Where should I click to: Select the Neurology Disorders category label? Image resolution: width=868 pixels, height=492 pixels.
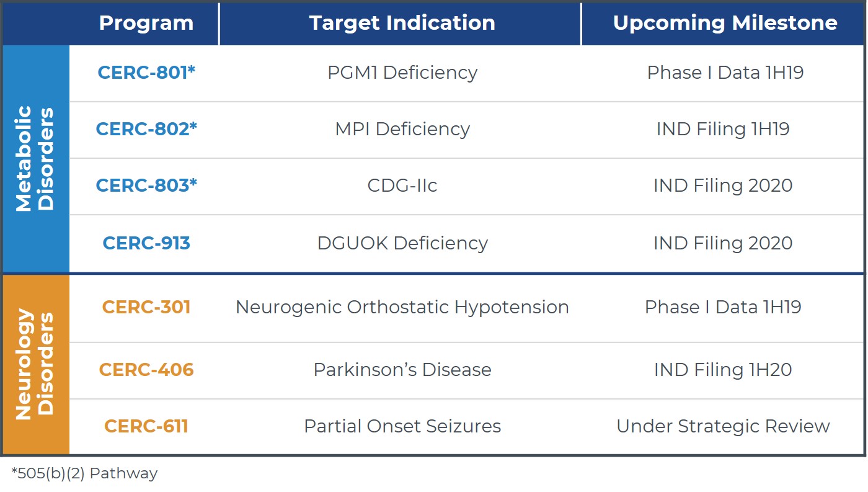[x=35, y=365]
